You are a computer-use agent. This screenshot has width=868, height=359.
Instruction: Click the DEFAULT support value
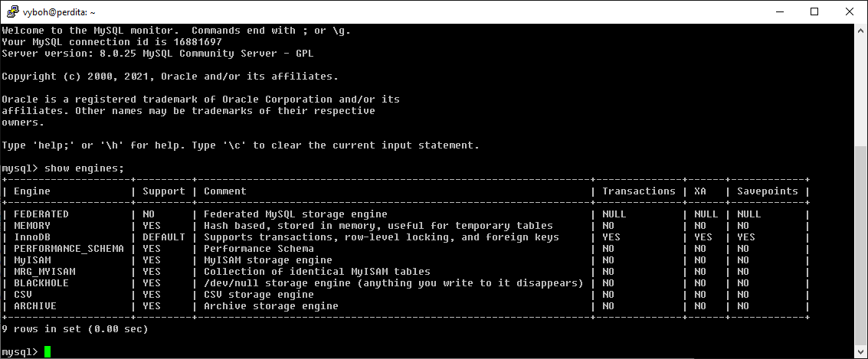click(x=164, y=237)
